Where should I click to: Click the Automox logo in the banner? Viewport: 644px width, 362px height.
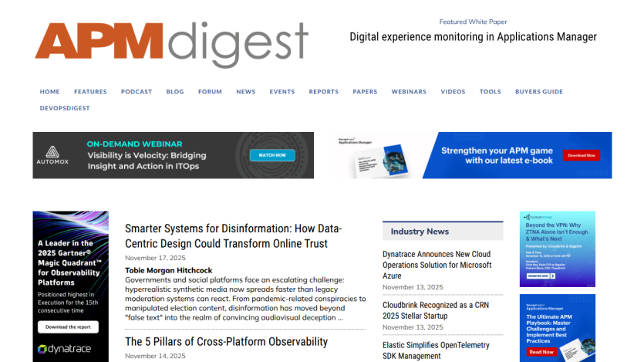(x=52, y=155)
